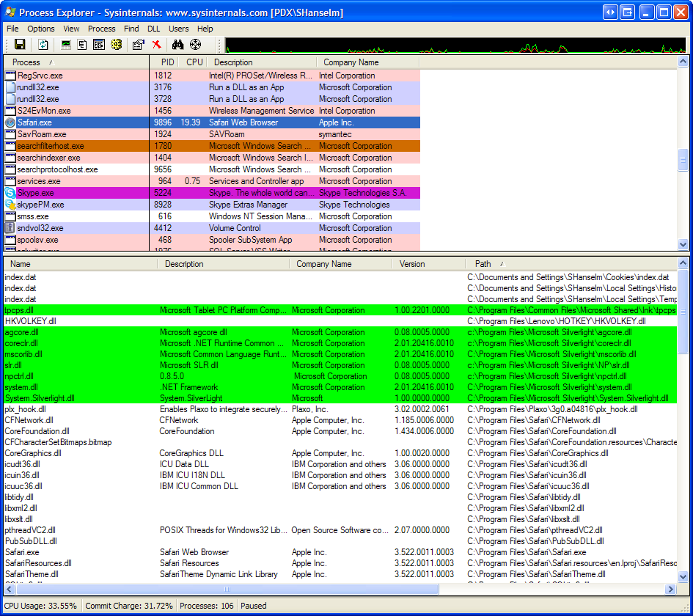The image size is (693, 616).
Task: Click the Refresh toolbar icon
Action: coord(43,45)
